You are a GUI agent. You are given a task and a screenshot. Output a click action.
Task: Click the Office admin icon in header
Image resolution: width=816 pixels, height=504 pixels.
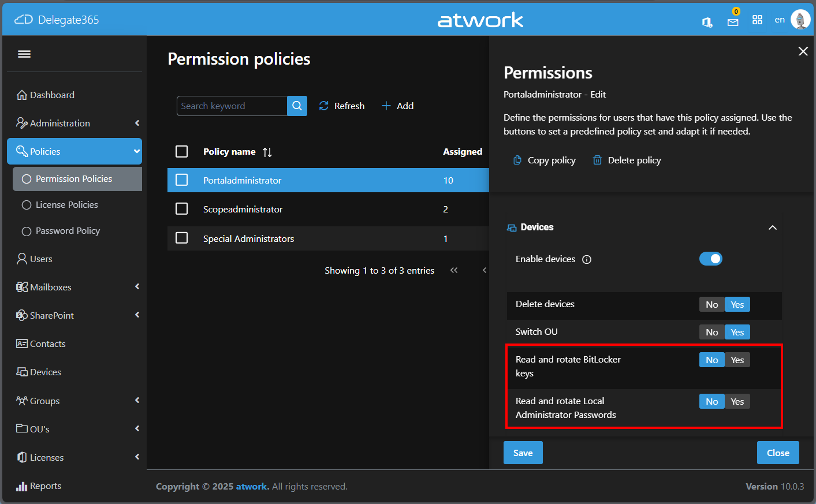707,22
